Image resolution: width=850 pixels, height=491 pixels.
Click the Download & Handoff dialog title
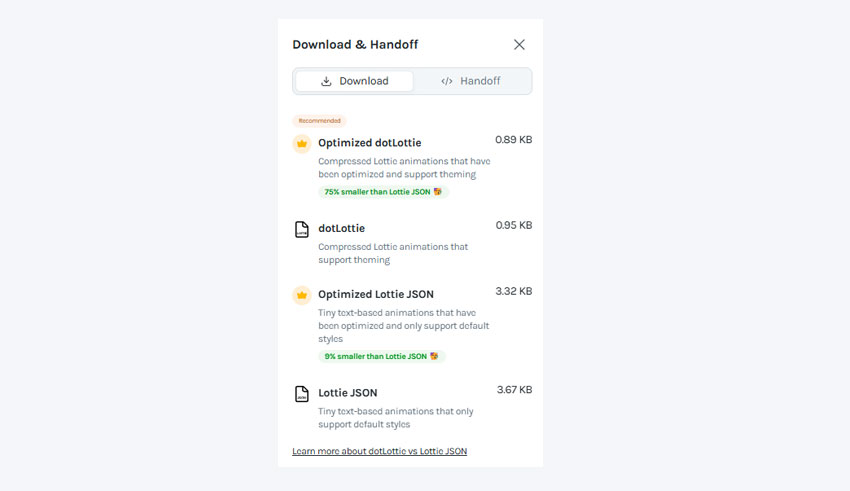pos(355,44)
